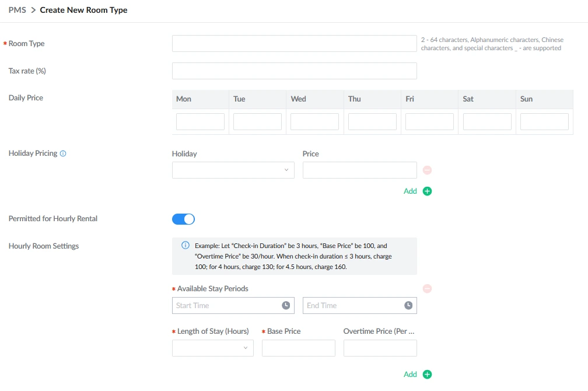Click the green plus icon under Overtime Price
Image resolution: width=588 pixels, height=391 pixels.
click(x=427, y=375)
